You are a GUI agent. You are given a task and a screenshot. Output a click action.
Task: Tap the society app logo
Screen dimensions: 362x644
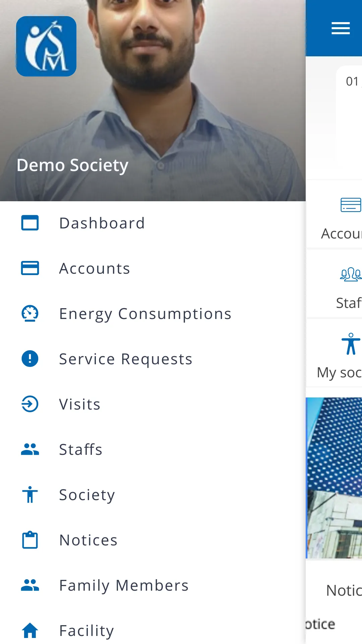click(x=46, y=46)
